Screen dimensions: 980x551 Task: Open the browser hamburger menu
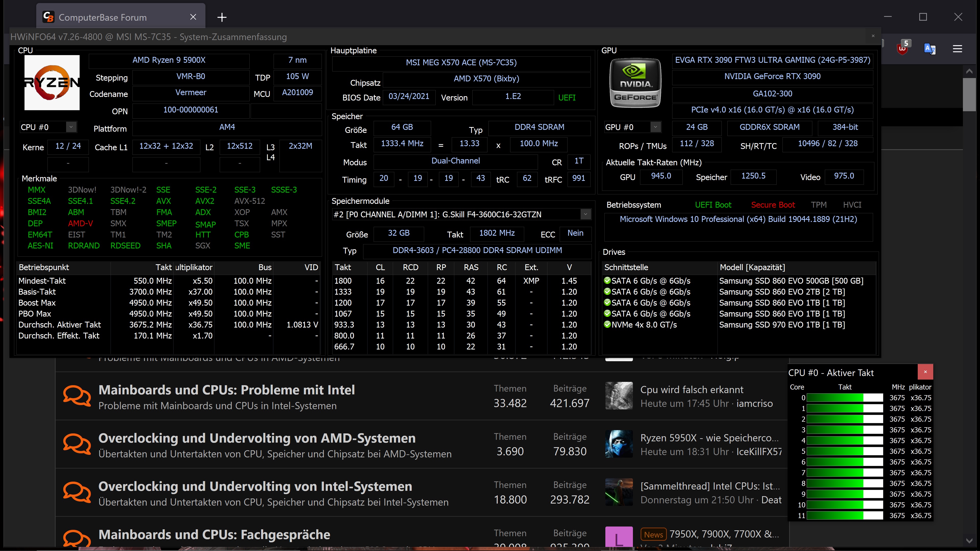(957, 49)
